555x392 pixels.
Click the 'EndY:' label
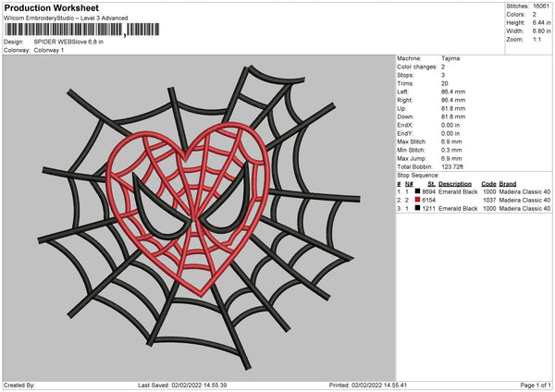tap(405, 134)
